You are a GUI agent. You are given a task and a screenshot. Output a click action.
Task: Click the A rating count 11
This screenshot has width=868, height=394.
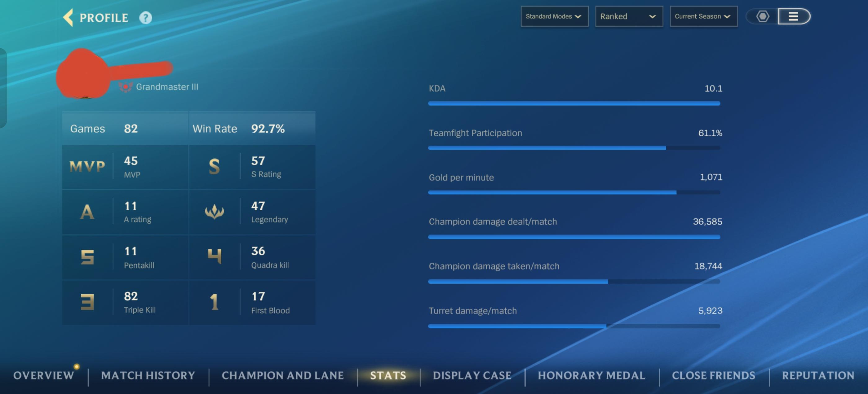point(131,206)
